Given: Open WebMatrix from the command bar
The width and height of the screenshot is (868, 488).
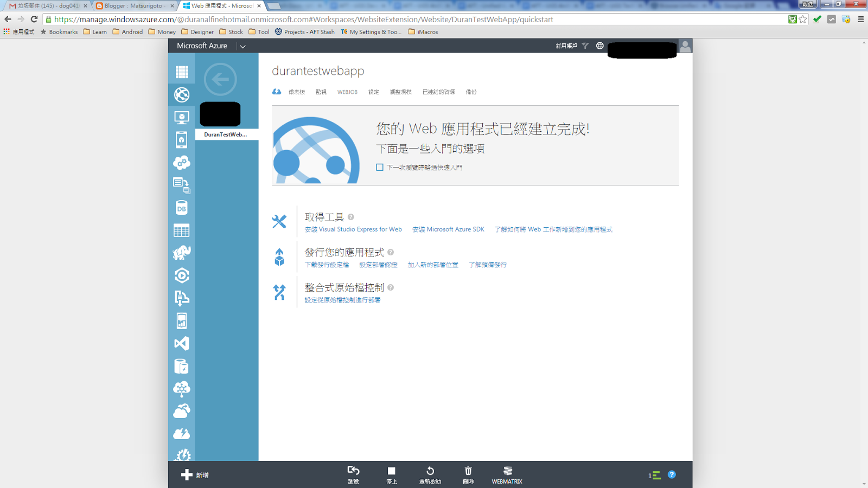Looking at the screenshot, I should click(x=507, y=474).
